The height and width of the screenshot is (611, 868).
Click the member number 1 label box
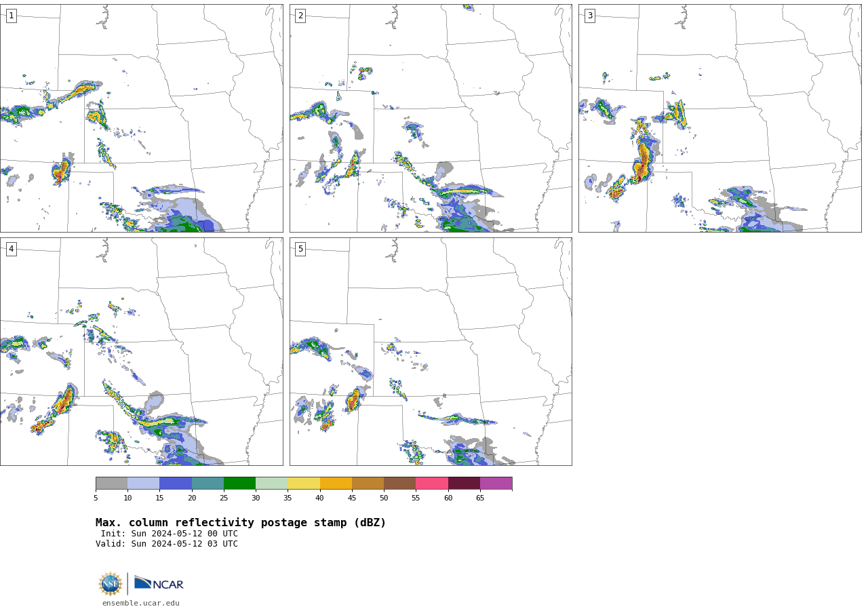11,16
